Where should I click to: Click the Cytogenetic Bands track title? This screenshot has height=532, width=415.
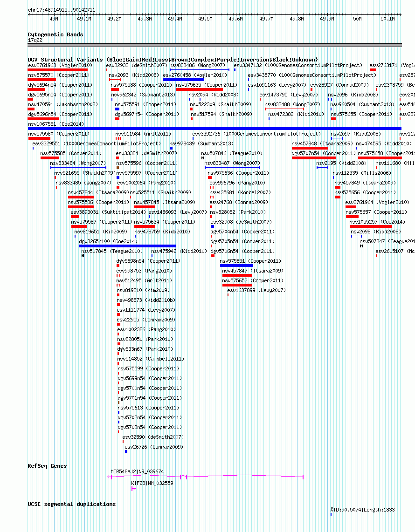(x=55, y=34)
